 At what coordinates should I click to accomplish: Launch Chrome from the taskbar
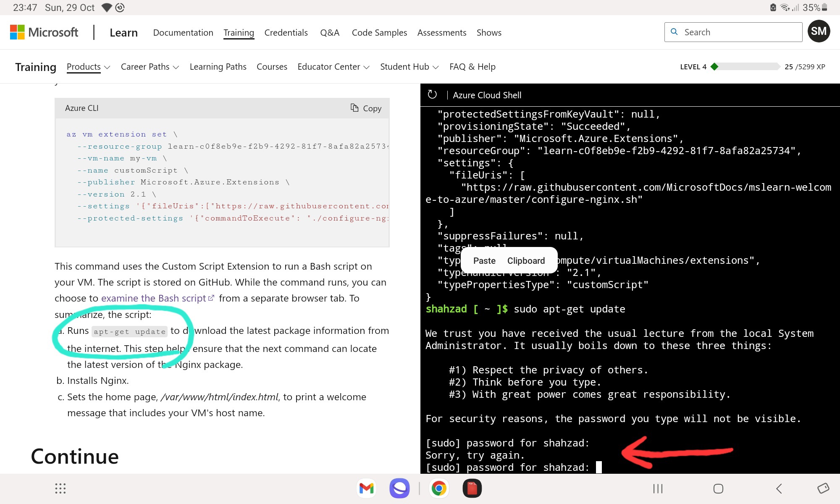[439, 488]
